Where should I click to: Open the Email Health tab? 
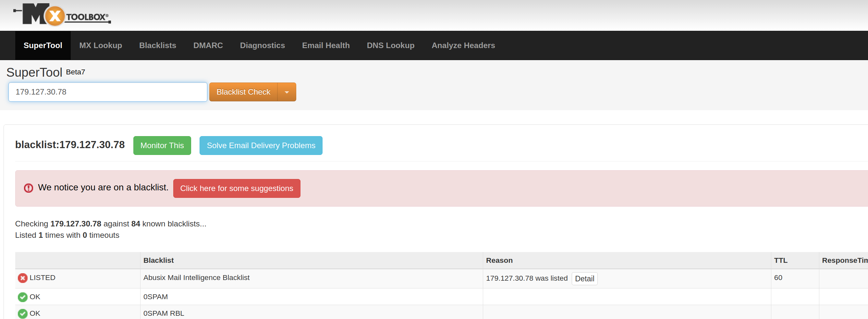pos(326,45)
